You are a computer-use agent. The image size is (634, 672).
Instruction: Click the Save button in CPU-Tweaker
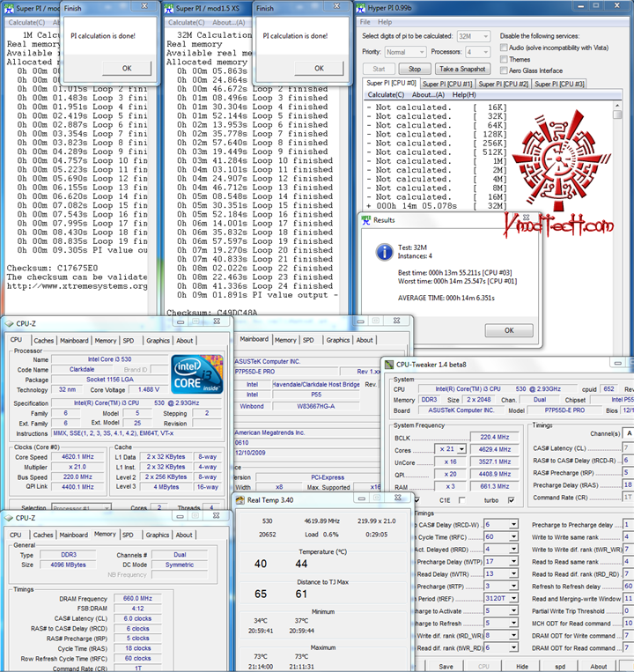tap(446, 667)
